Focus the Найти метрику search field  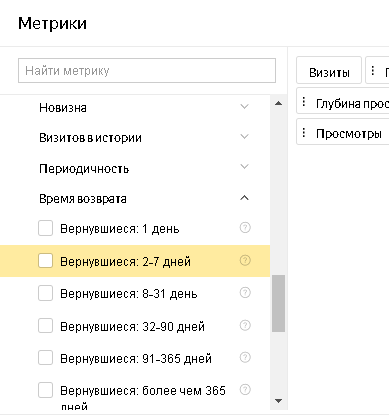click(x=147, y=70)
